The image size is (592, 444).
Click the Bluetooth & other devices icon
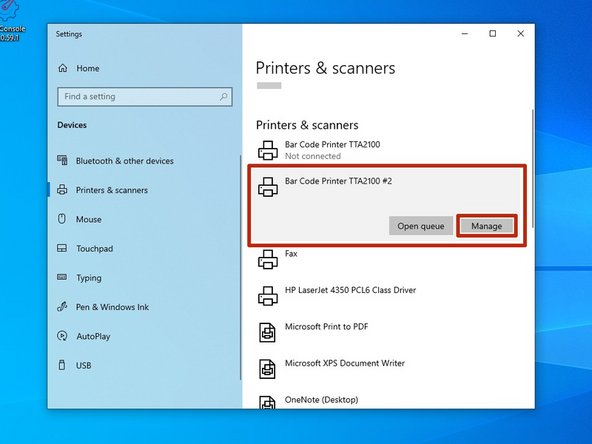pyautogui.click(x=62, y=160)
